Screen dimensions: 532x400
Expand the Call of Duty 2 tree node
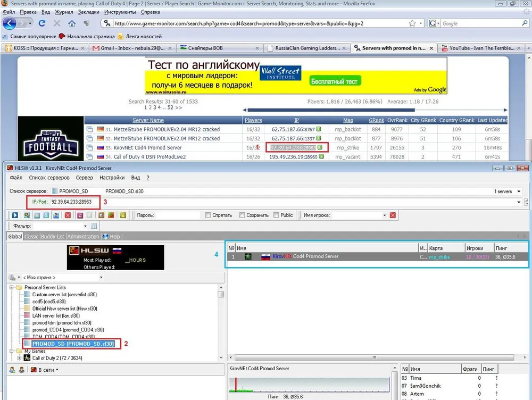(x=20, y=359)
